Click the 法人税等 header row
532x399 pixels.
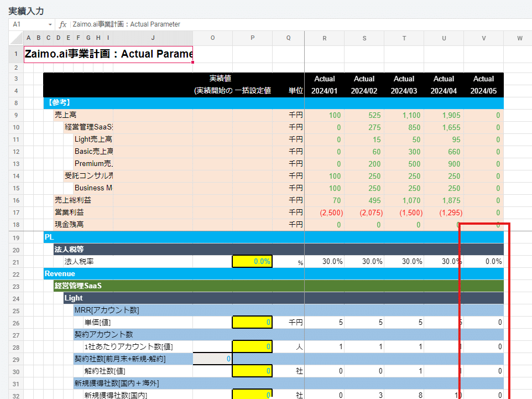click(x=279, y=249)
